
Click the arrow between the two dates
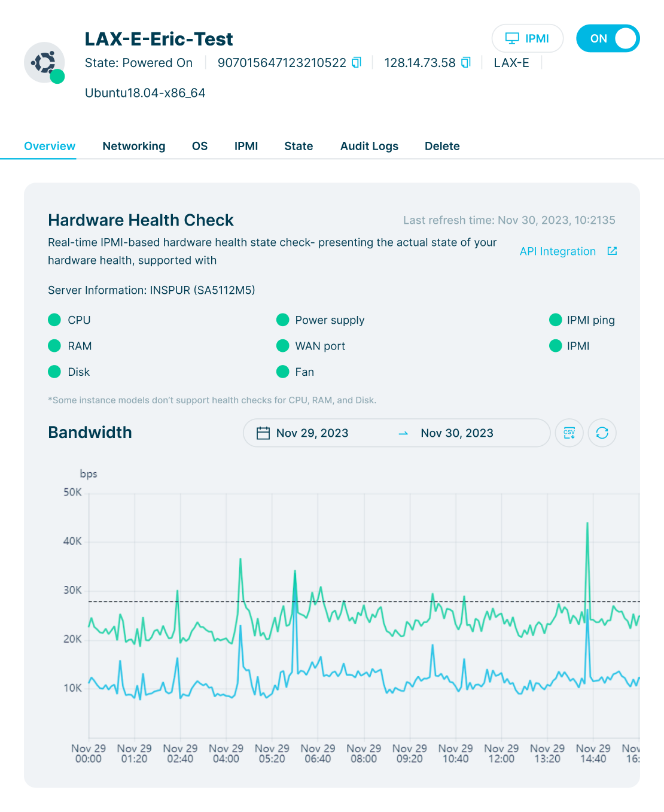(403, 433)
